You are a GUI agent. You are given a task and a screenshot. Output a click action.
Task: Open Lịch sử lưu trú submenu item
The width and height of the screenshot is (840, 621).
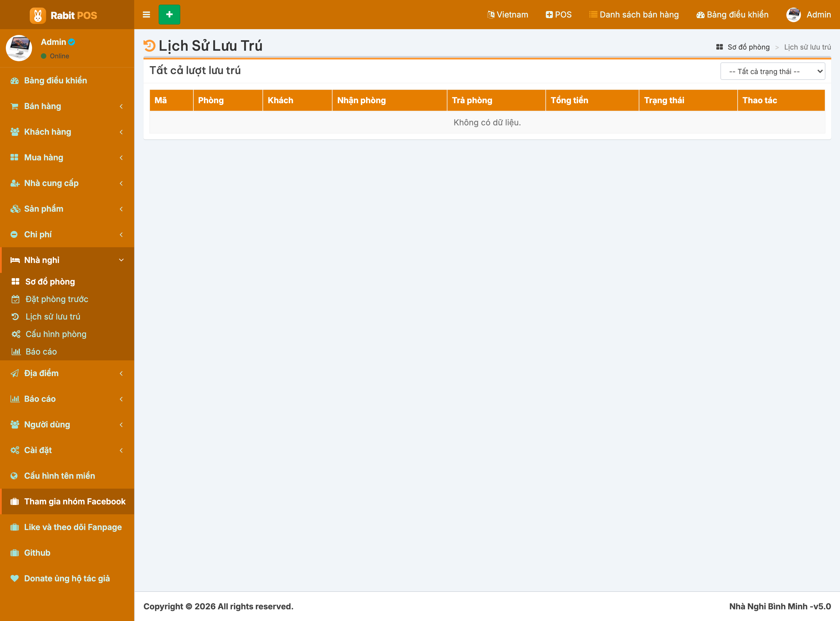tap(67, 317)
